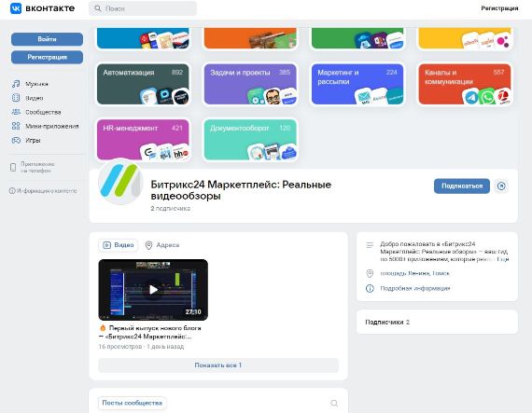The image size is (532, 413).
Task: Click the search magnifier icon in header
Action: tap(98, 8)
